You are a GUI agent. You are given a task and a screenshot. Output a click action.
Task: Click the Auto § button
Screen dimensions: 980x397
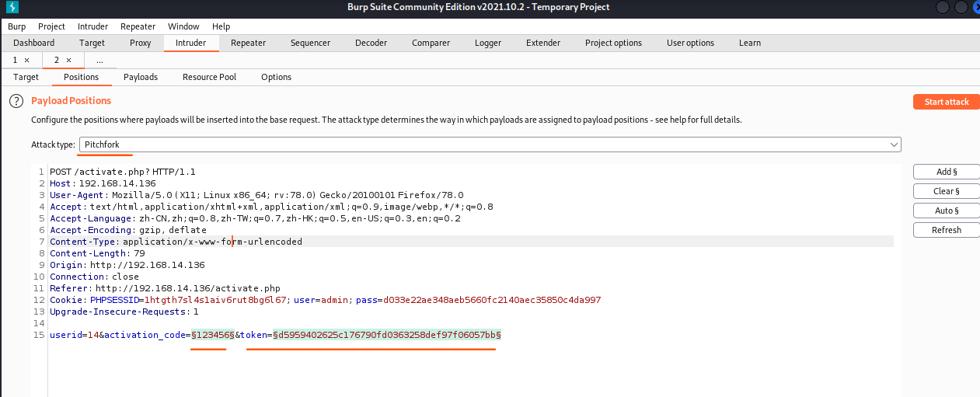[x=947, y=211]
